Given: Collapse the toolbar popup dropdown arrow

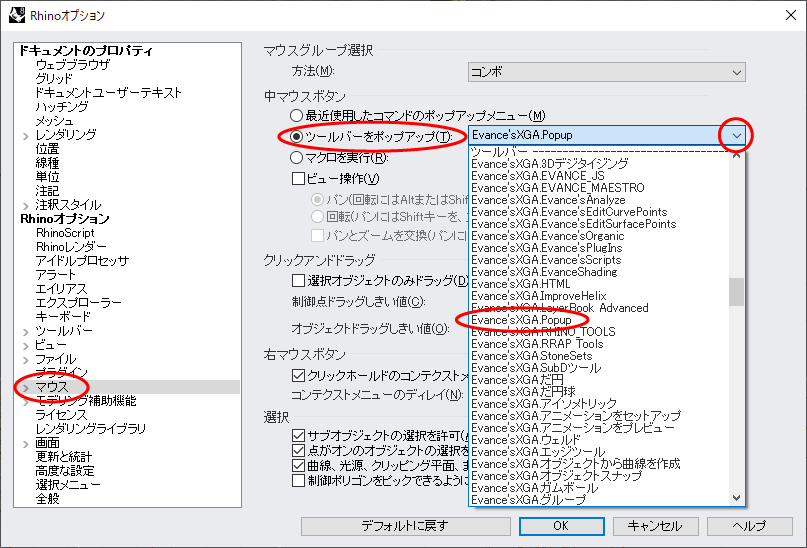Looking at the screenshot, I should pyautogui.click(x=737, y=136).
